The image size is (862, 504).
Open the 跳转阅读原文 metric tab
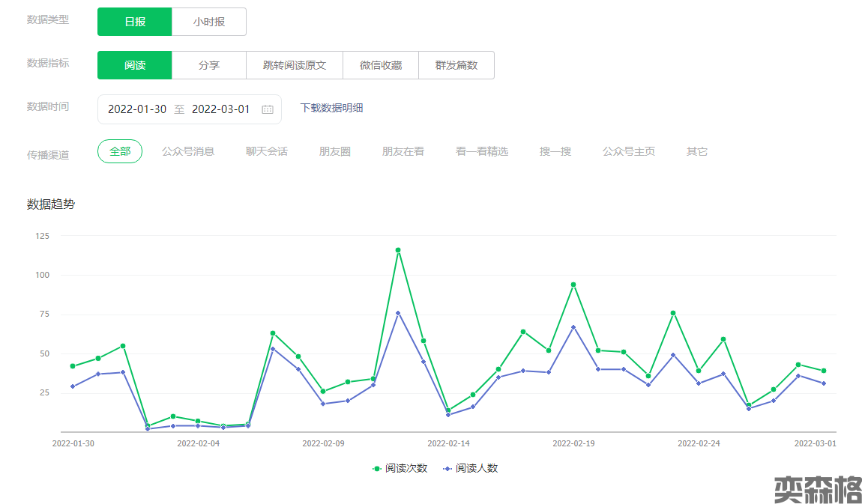click(x=295, y=65)
